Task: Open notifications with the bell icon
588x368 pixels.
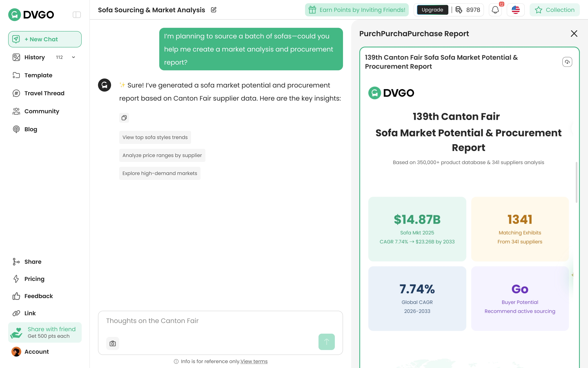Action: tap(495, 10)
